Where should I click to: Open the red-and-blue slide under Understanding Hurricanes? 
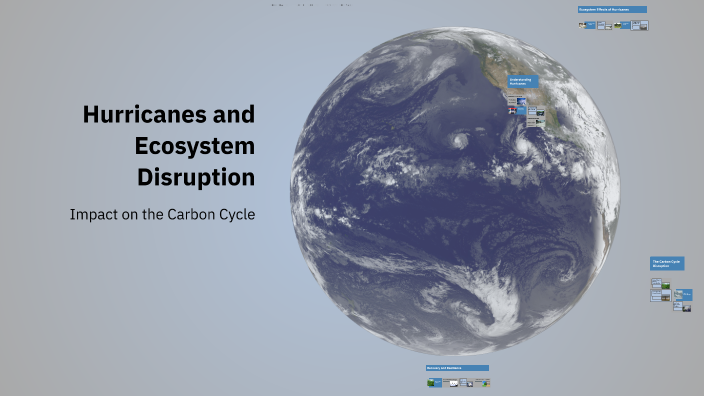tap(517, 110)
